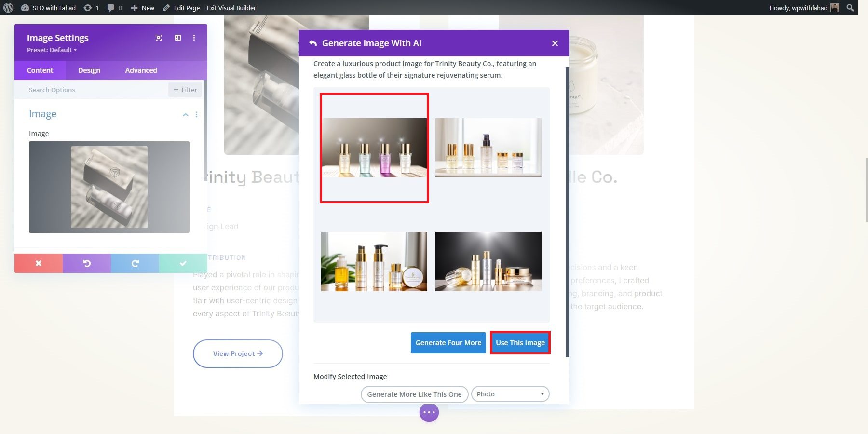
Task: Click the View Project button
Action: (238, 353)
